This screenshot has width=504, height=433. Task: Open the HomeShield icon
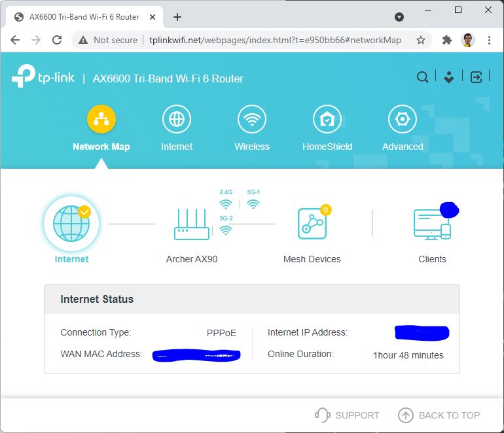(x=327, y=119)
